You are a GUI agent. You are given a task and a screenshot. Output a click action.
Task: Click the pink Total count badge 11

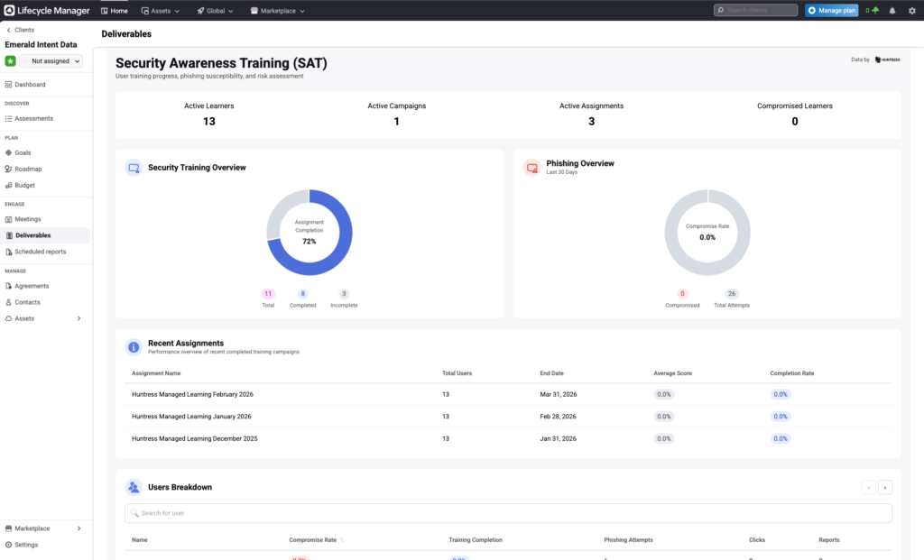click(268, 294)
